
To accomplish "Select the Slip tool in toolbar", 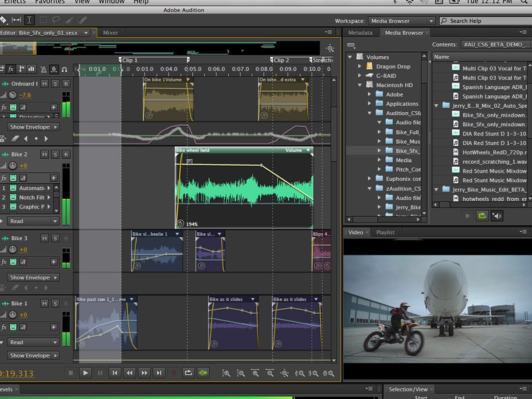I will 16,20.
